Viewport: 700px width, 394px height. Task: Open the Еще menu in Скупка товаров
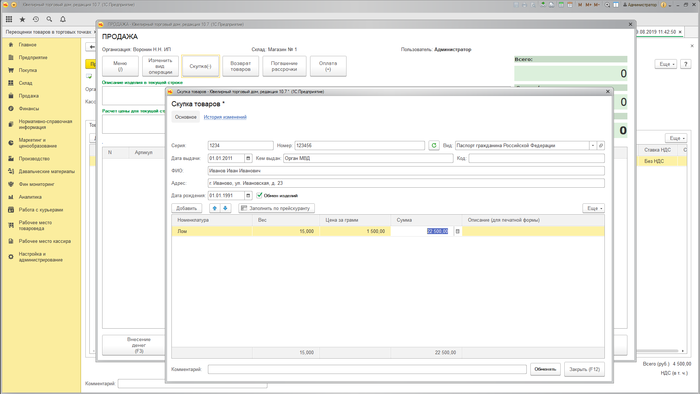tap(594, 208)
